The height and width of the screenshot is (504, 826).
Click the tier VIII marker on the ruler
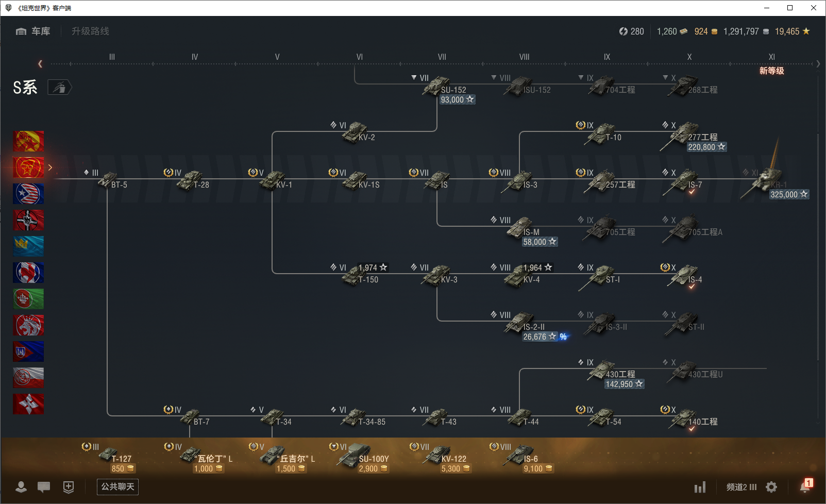[x=525, y=57]
